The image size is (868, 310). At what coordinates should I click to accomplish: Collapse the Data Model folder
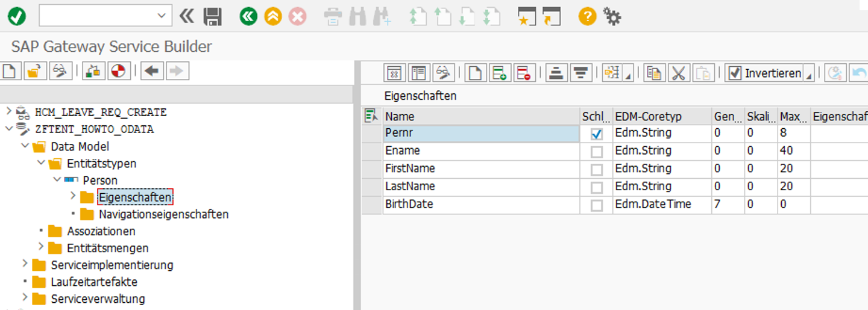click(x=25, y=146)
